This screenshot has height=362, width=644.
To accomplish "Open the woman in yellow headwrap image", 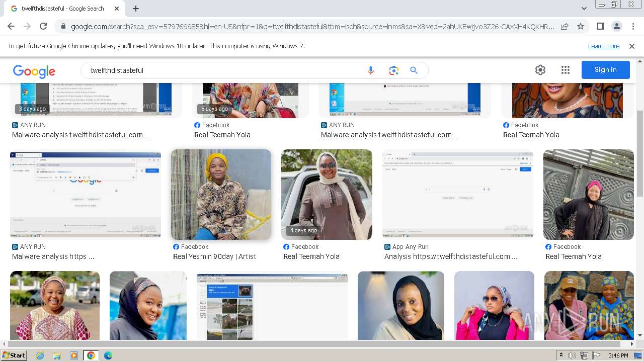I will click(221, 195).
